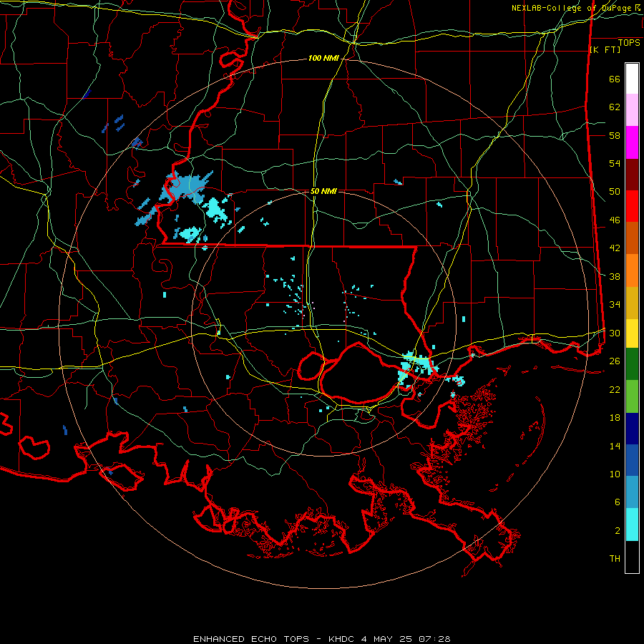Click the 34 legend value

point(615,304)
